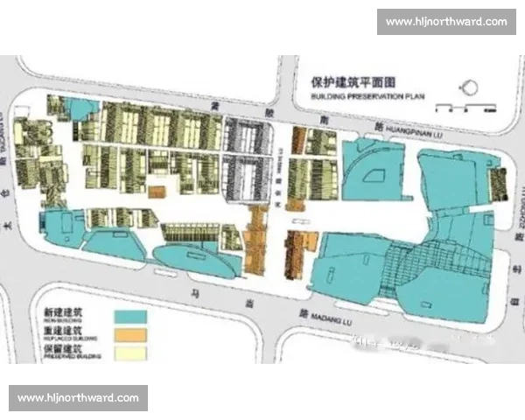Click the PRESERVED BUILDING legend caption
This screenshot has width=525, height=420.
coord(73,356)
